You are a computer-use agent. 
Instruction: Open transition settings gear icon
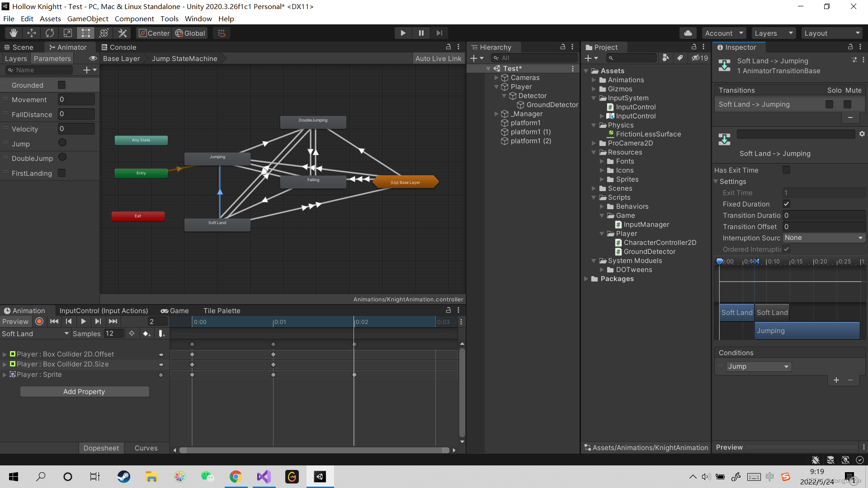(862, 134)
